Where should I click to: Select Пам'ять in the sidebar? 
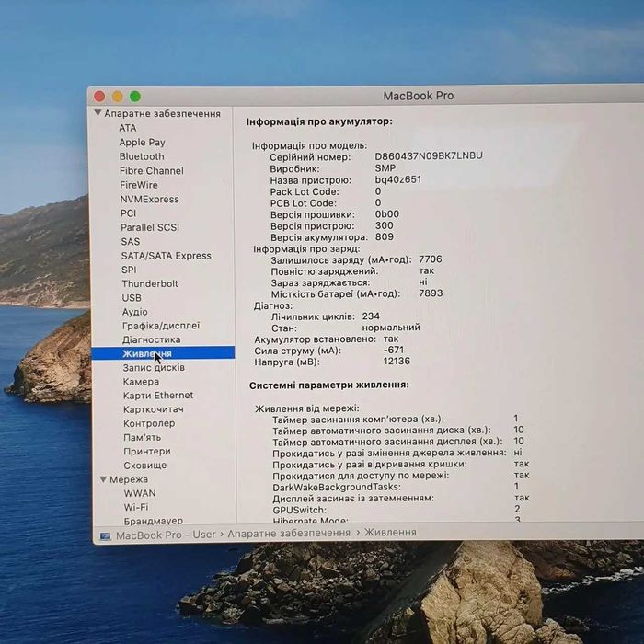tap(142, 437)
